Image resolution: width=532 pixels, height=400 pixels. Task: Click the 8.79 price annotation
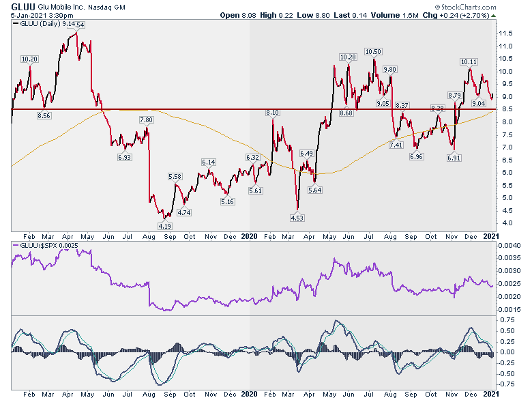[x=455, y=96]
